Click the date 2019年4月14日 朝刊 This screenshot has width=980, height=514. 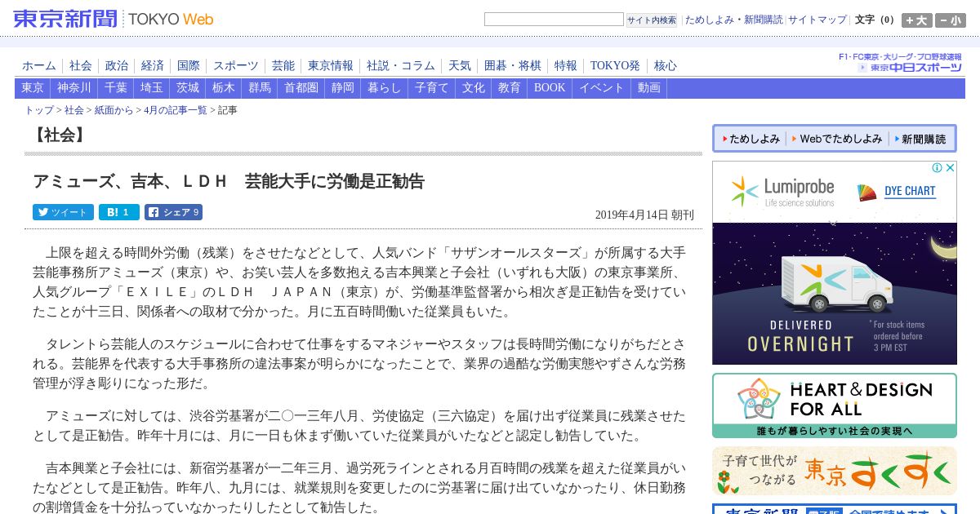tap(644, 215)
